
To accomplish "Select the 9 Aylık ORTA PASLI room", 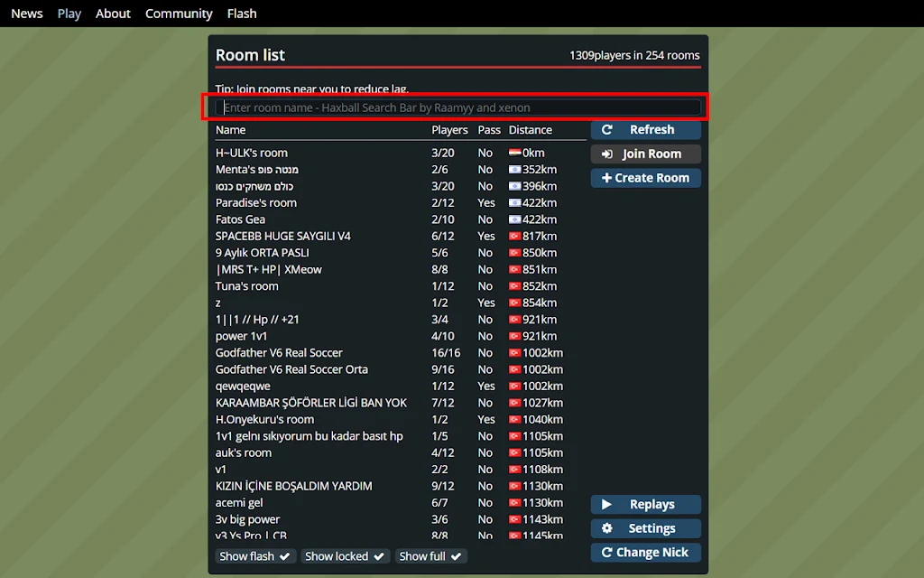I will (400, 253).
